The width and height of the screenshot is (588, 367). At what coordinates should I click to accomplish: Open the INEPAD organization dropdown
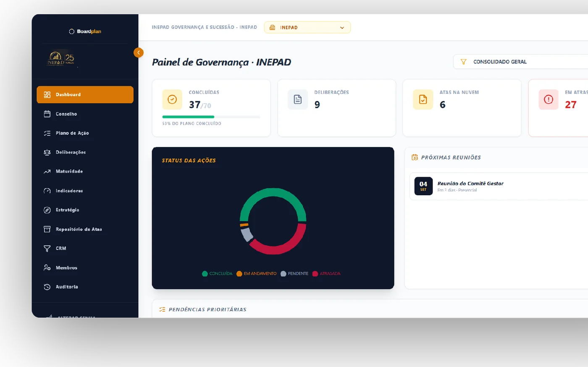coord(307,27)
